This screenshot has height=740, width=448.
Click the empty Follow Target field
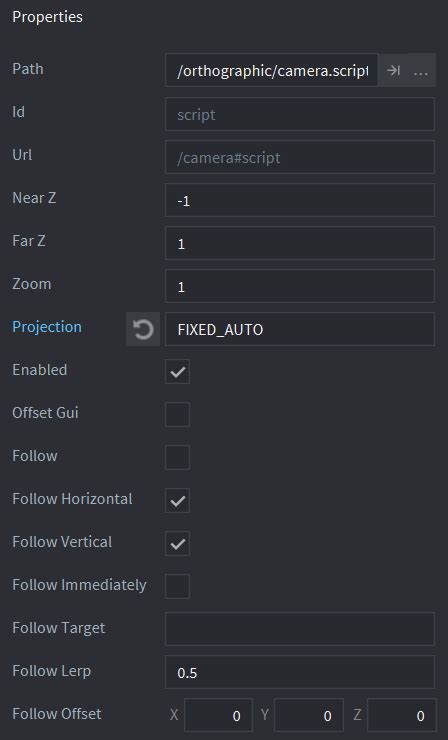pos(300,629)
